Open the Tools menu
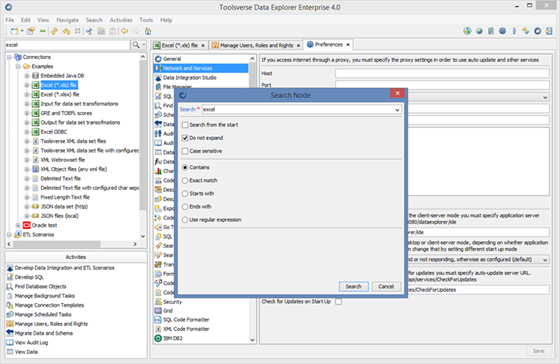 tap(146, 20)
